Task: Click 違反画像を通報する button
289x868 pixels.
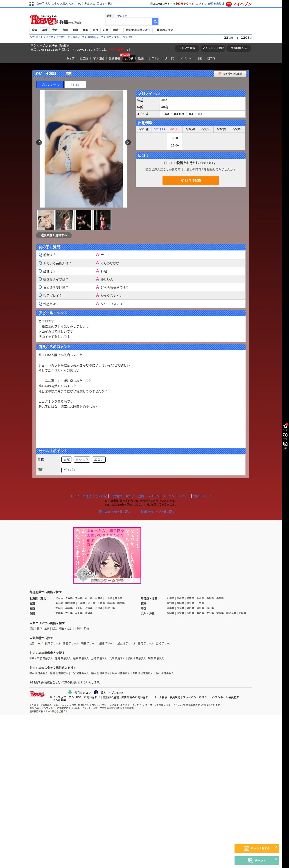Action: click(x=54, y=235)
